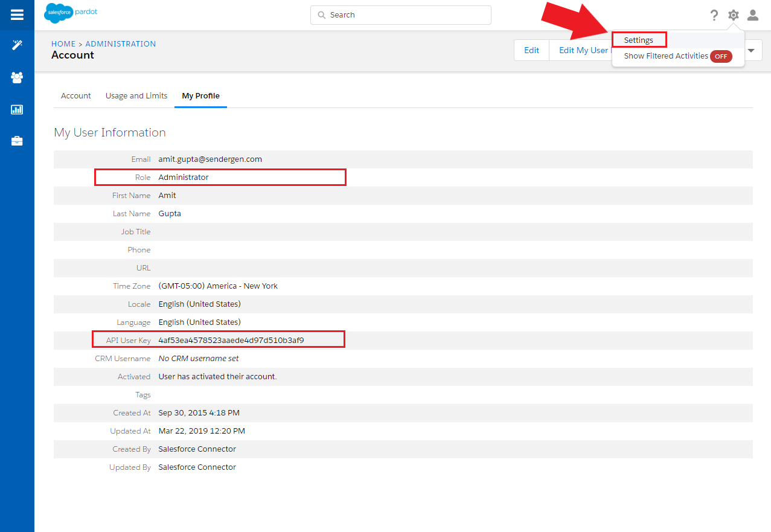Viewport: 771px width, 532px height.
Task: Open the user profile icon
Action: (x=753, y=15)
